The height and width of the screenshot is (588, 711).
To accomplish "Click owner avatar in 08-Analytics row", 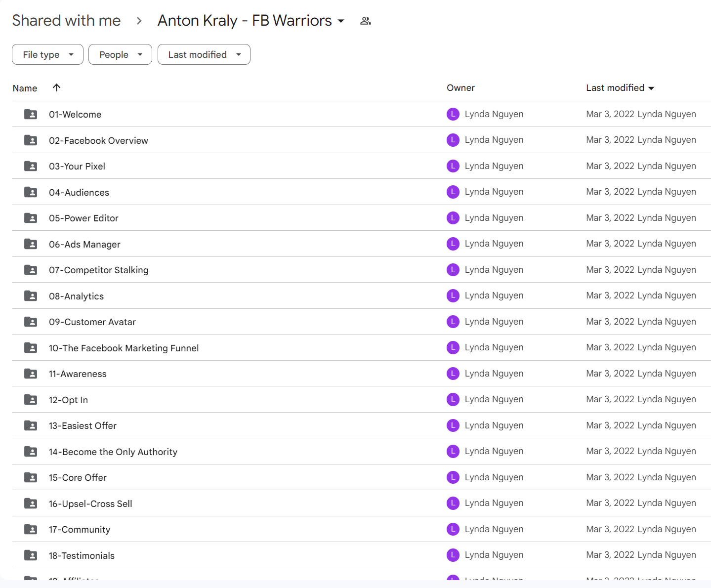I will [453, 295].
